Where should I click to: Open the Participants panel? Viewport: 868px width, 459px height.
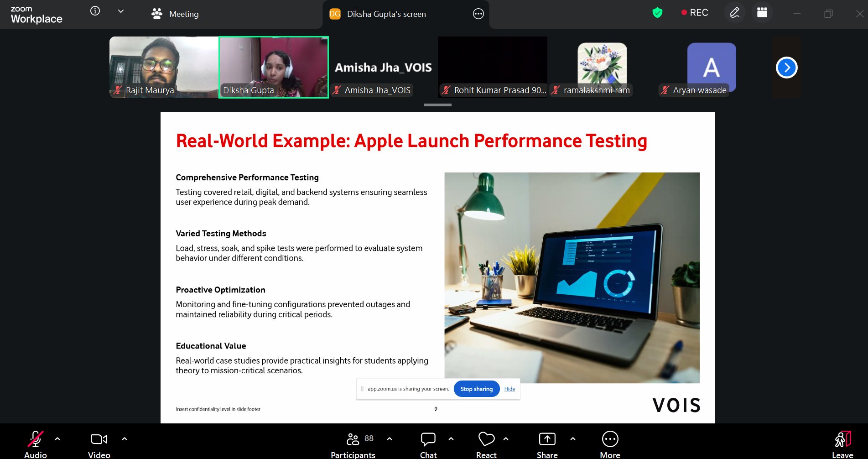pos(353,443)
